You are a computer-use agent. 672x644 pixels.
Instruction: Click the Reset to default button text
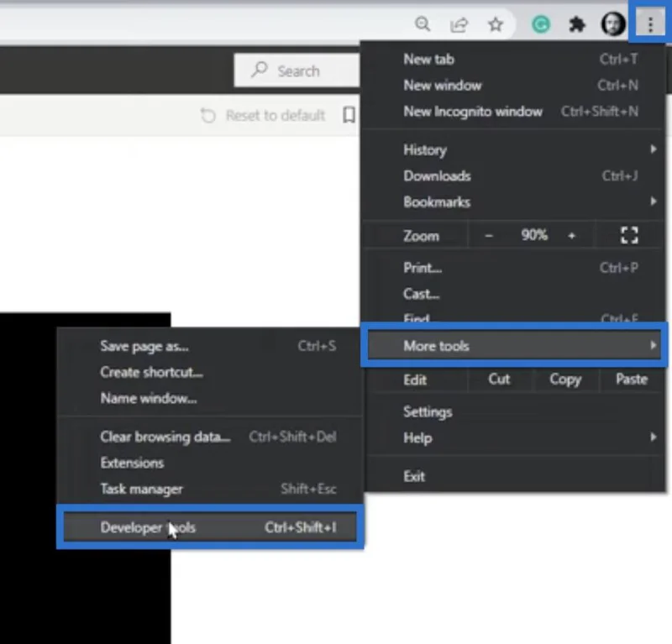[x=276, y=115]
